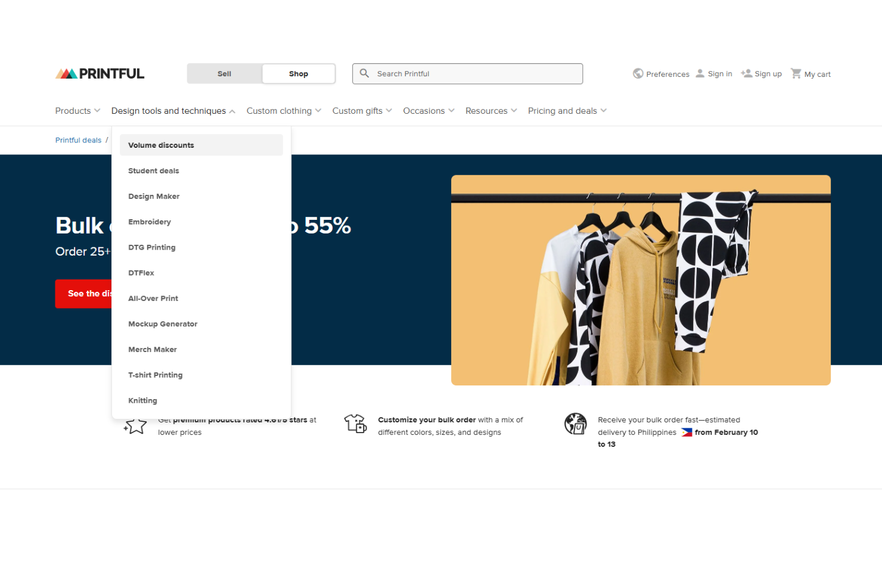Switch to Sell mode
Image resolution: width=882 pixels, height=588 pixels.
coord(224,73)
